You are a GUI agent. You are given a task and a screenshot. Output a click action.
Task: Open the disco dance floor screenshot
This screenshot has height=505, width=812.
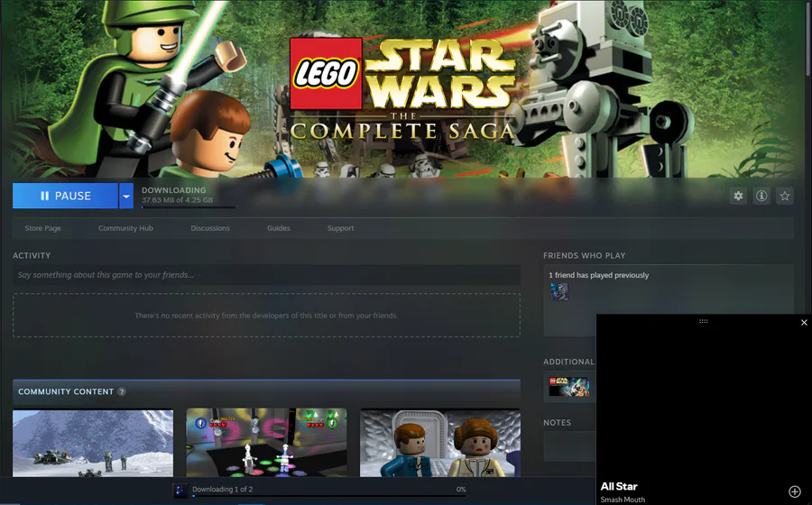coord(267,443)
